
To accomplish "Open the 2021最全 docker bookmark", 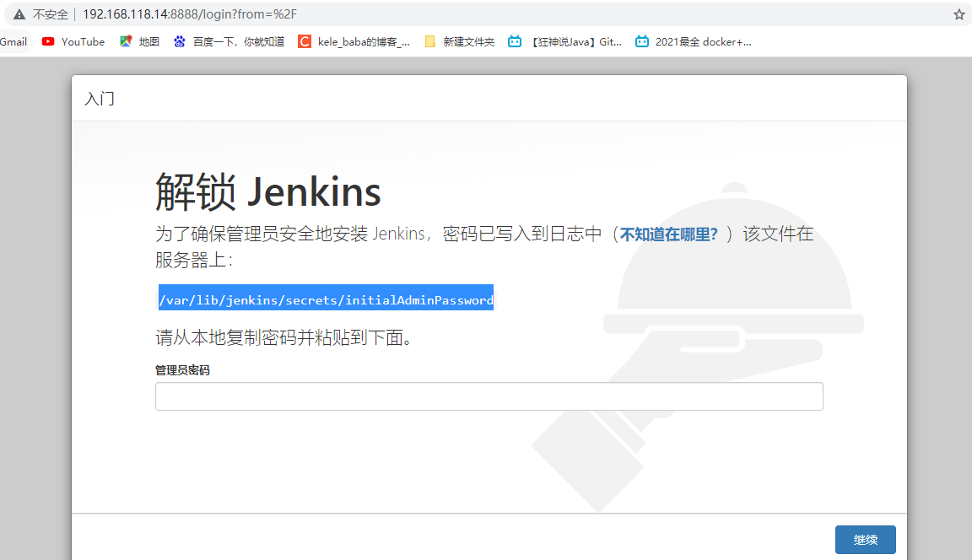I will [693, 41].
